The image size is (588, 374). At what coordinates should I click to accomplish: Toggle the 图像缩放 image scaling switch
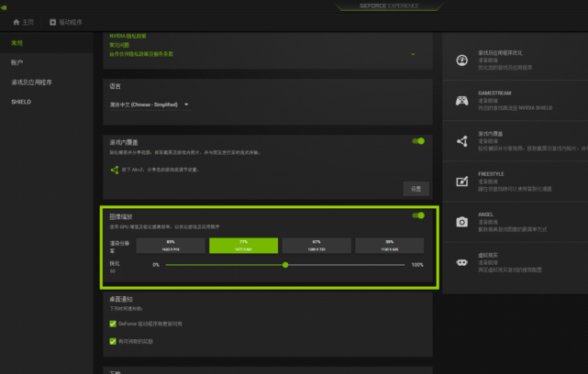[418, 215]
